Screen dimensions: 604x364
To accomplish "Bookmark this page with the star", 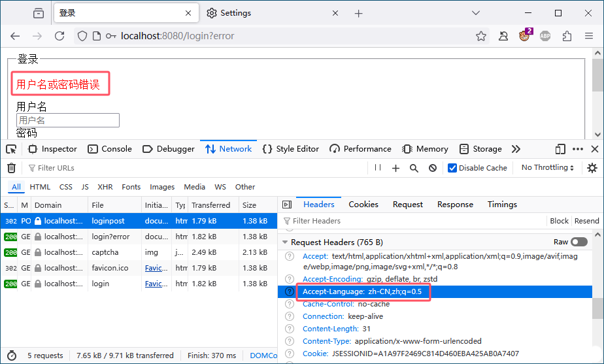I will [x=480, y=36].
